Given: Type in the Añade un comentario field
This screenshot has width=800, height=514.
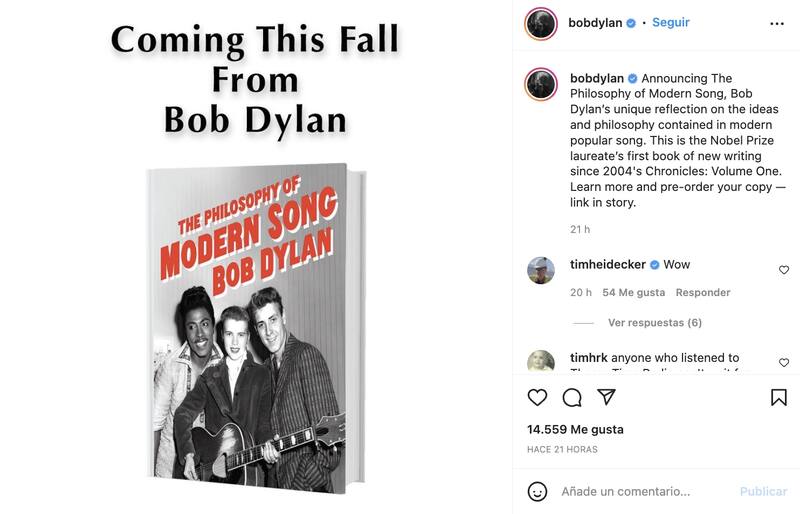Looking at the screenshot, I should tap(640, 491).
